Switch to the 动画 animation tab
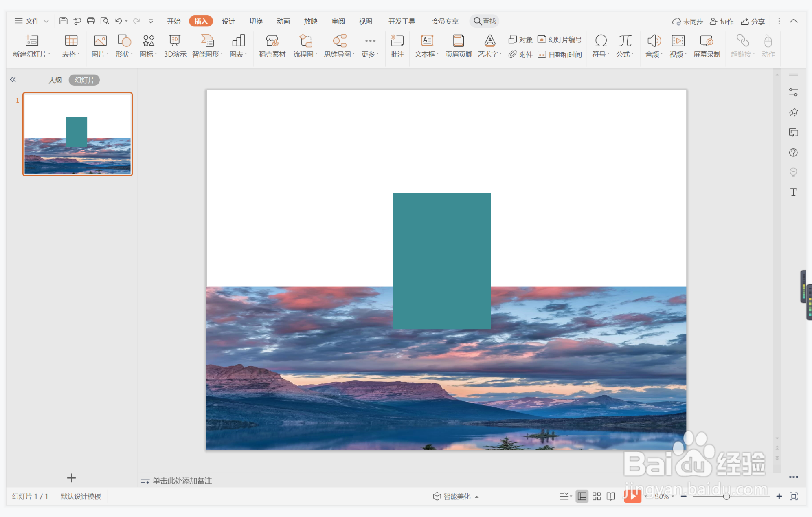The width and height of the screenshot is (812, 517). click(283, 21)
